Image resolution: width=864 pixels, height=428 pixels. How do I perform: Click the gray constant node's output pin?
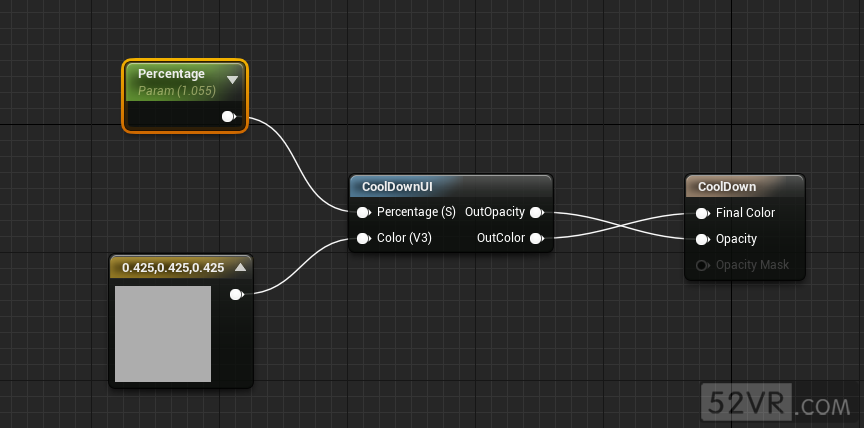click(x=236, y=294)
